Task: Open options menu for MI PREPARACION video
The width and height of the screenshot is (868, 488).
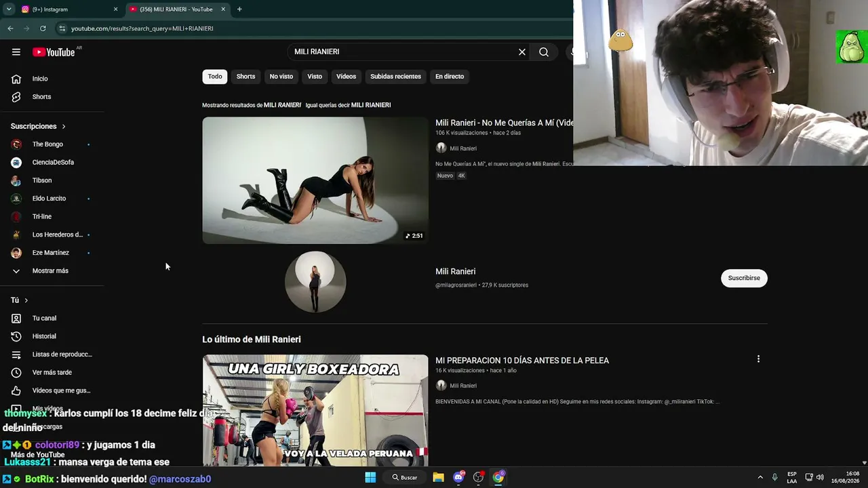Action: point(758,359)
